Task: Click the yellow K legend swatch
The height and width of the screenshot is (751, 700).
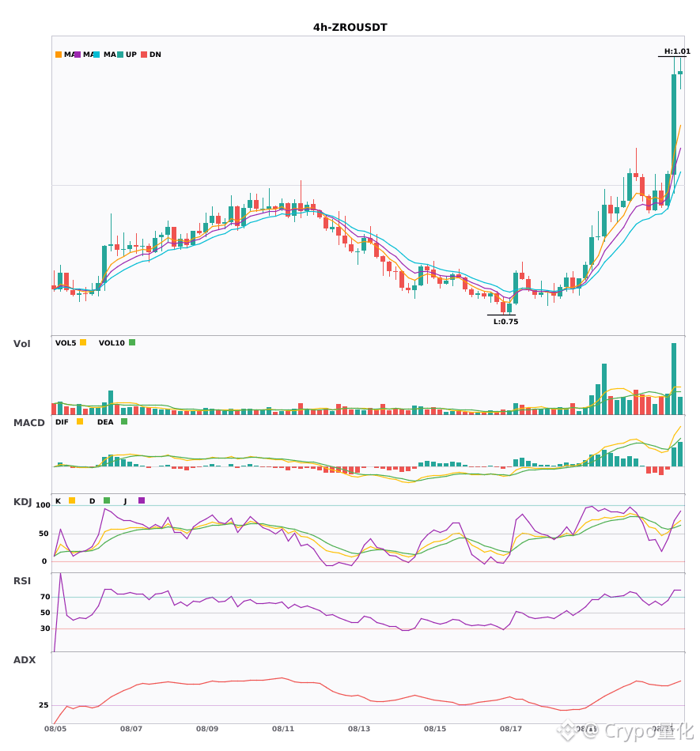Action: 72,500
